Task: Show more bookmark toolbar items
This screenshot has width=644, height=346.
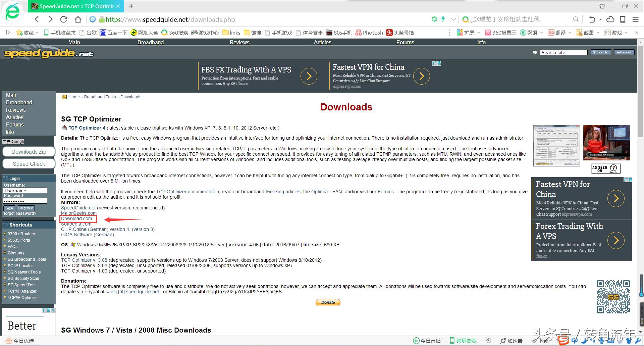Action: pos(637,33)
